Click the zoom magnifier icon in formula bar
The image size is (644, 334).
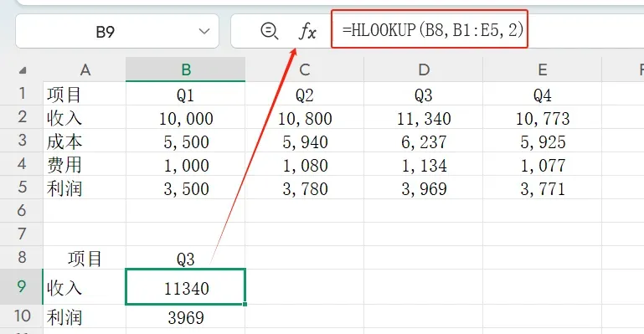pyautogui.click(x=270, y=31)
